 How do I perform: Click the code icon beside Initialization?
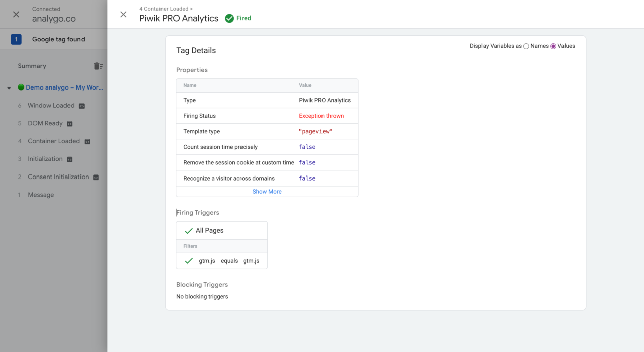pyautogui.click(x=70, y=159)
